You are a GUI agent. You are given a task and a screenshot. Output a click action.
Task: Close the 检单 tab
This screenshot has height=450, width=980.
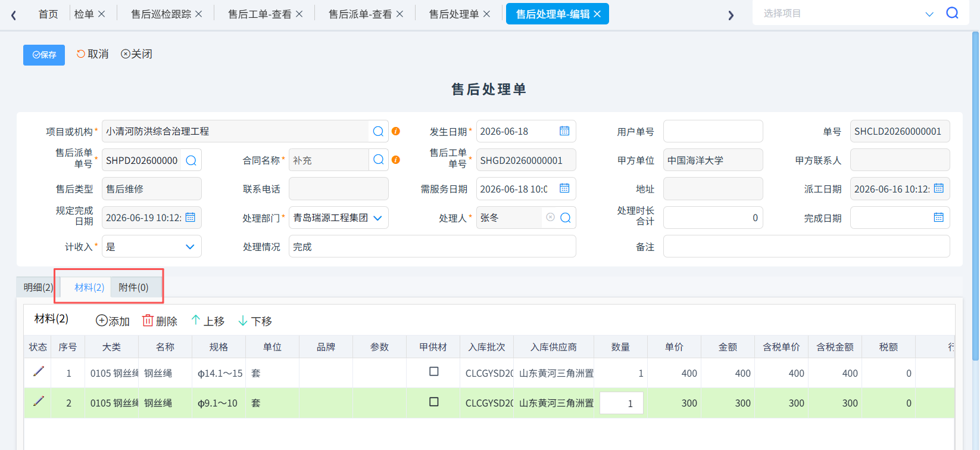[x=102, y=14]
